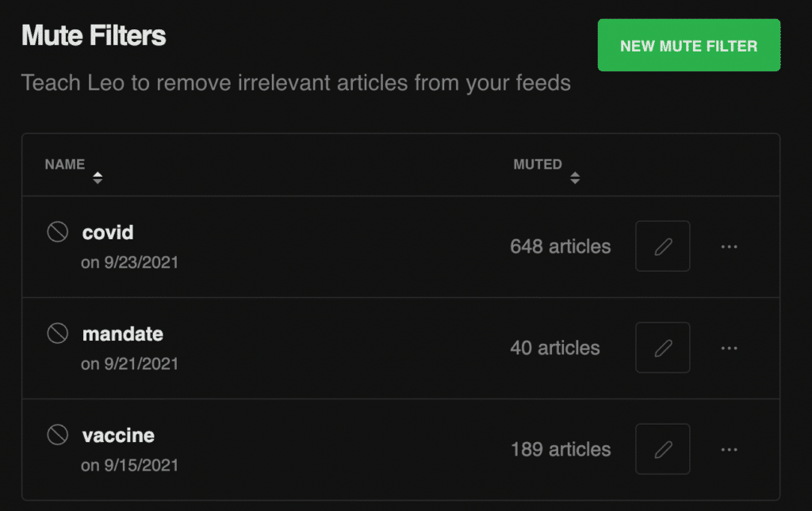Edit the covid mute filter
Image resolution: width=812 pixels, height=511 pixels.
point(662,246)
